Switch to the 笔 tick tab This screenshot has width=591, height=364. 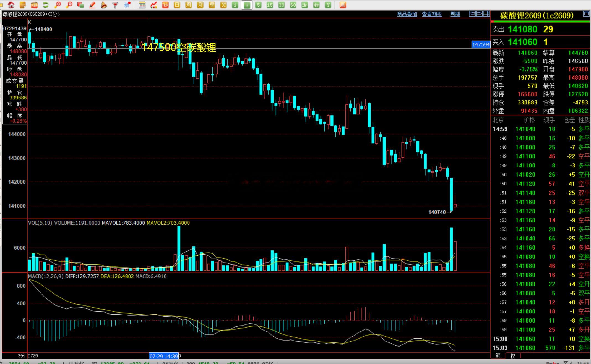point(498,356)
